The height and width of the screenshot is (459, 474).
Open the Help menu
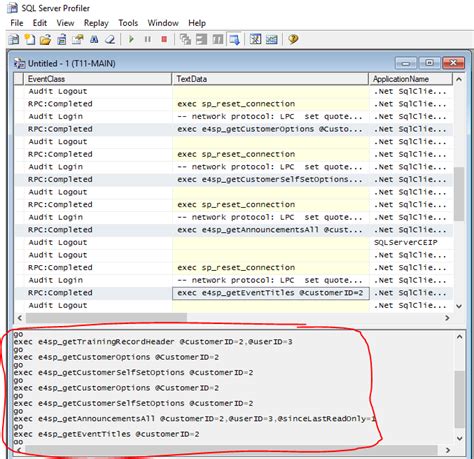pyautogui.click(x=197, y=23)
